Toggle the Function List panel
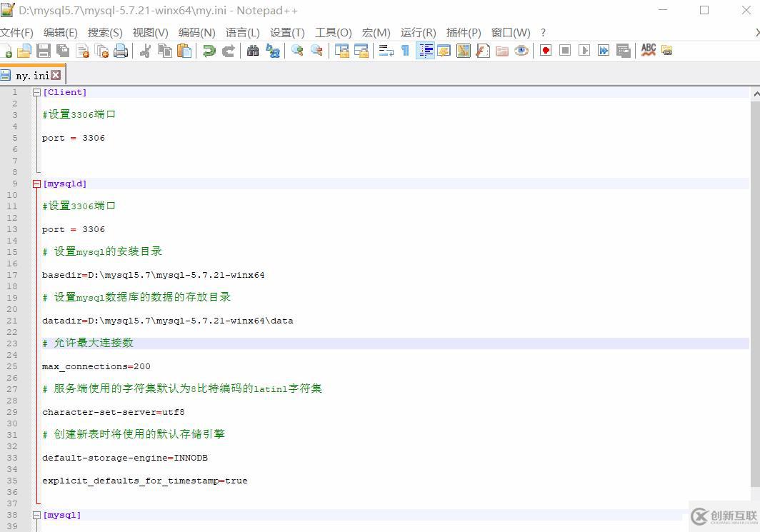 tap(483, 51)
